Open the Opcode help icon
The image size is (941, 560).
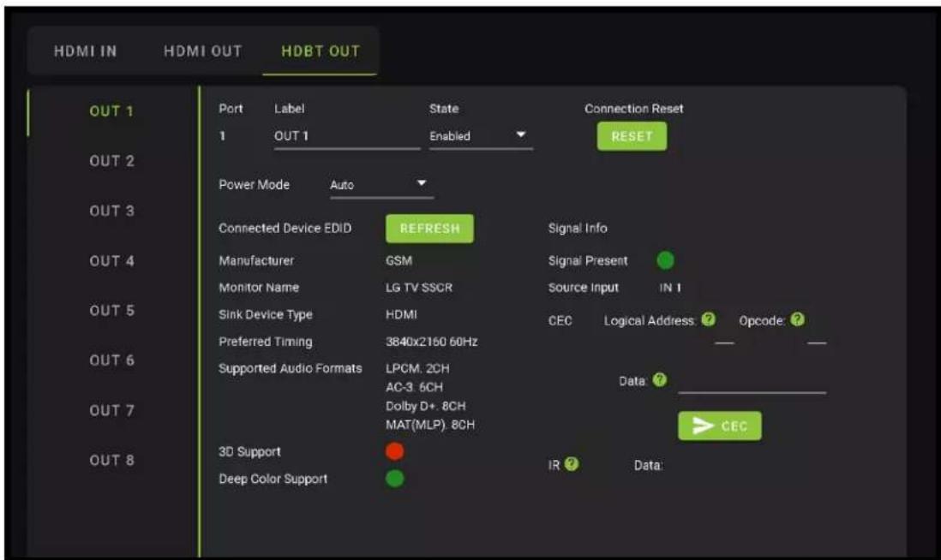click(797, 319)
